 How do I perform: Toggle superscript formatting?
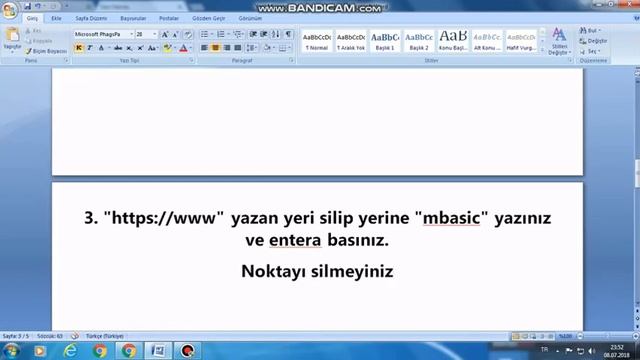[140, 48]
